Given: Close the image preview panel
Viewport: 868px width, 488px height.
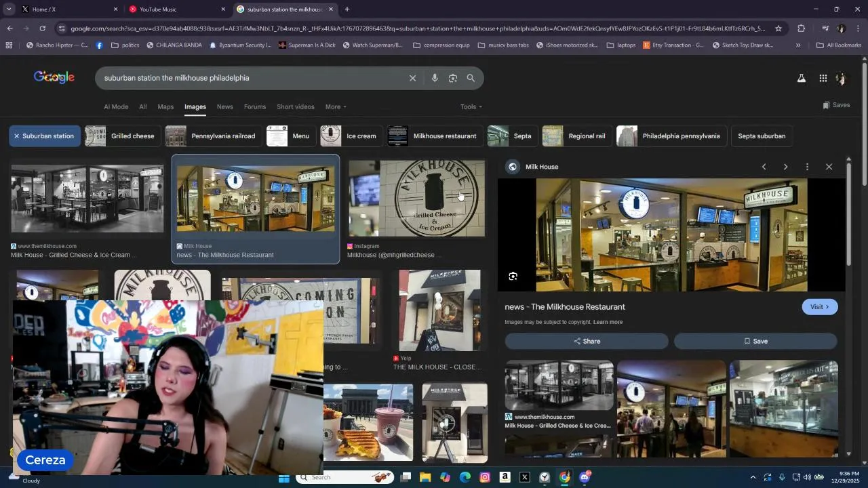Looking at the screenshot, I should [829, 167].
